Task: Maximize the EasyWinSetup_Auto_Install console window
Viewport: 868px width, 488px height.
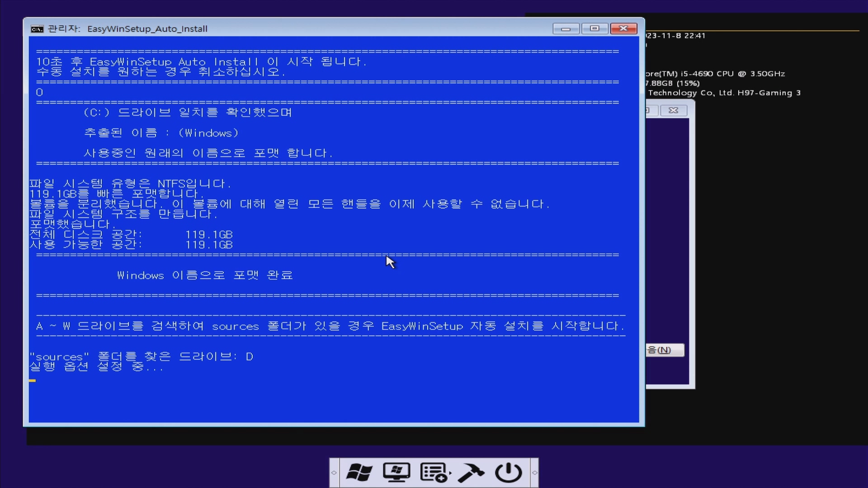Action: pyautogui.click(x=594, y=28)
